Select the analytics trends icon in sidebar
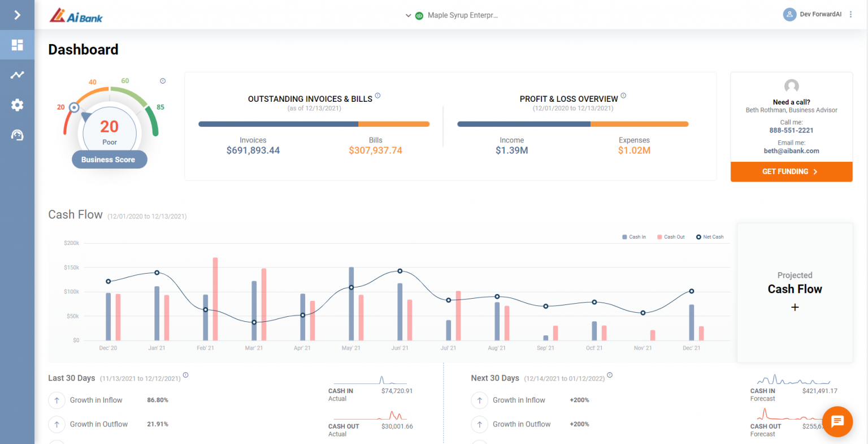Screen dimensions: 868x444 (17, 75)
